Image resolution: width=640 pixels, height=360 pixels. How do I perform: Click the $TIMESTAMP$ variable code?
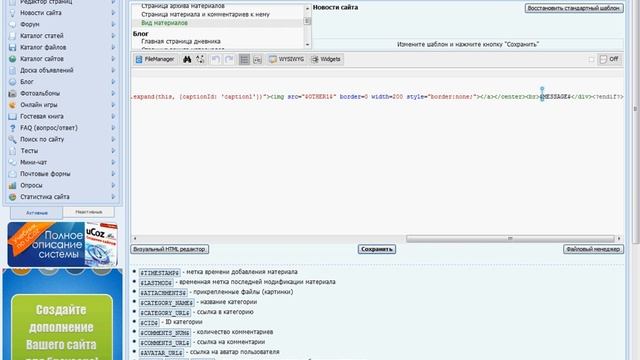[160, 273]
